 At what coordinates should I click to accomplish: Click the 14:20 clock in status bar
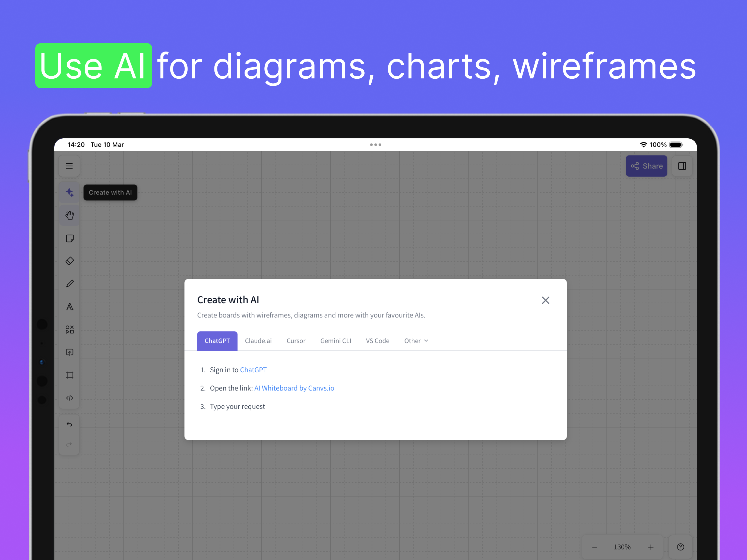pos(76,145)
